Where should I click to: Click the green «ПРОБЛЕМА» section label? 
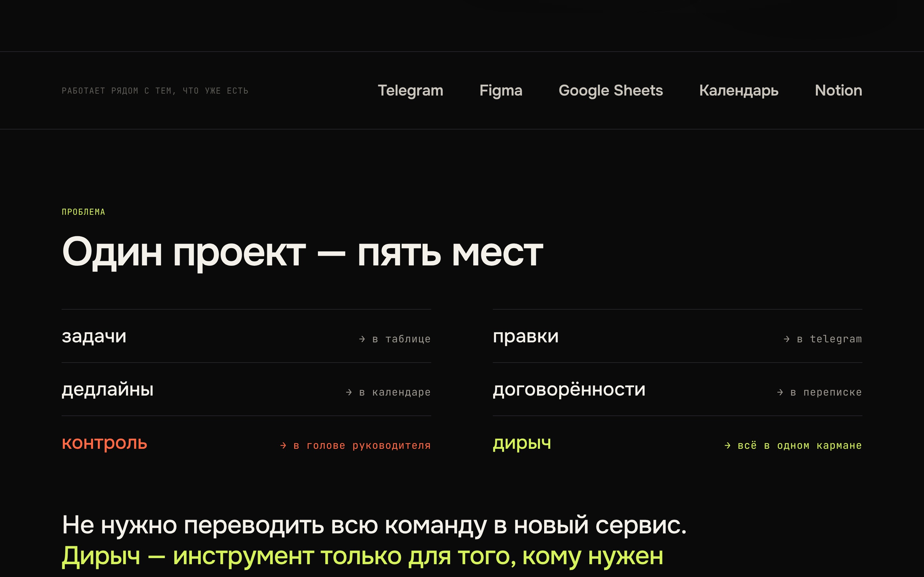pyautogui.click(x=83, y=212)
